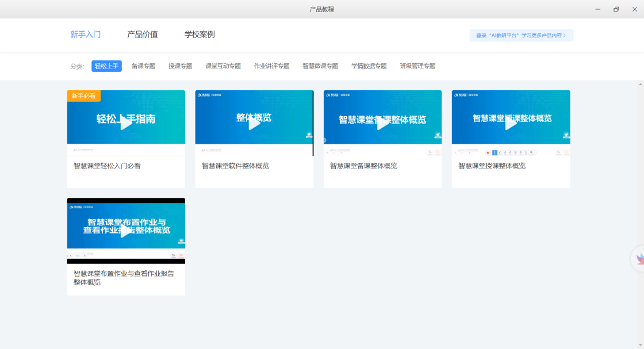
Task: Play the 整体概览 video thumbnail
Action: tap(254, 124)
